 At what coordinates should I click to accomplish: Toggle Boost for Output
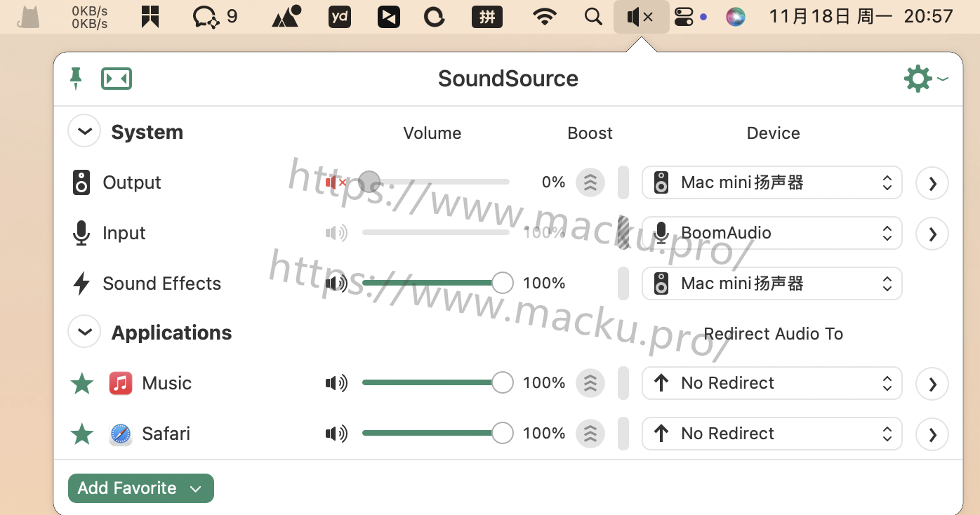click(590, 182)
